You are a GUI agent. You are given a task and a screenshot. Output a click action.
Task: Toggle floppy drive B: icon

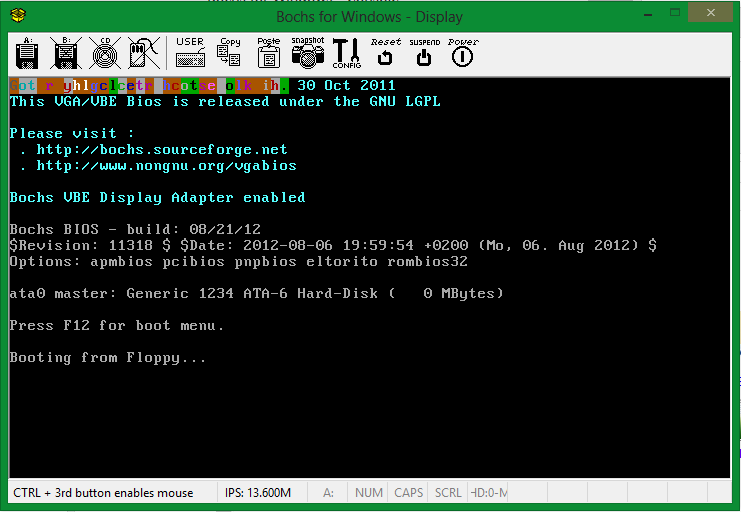click(66, 53)
